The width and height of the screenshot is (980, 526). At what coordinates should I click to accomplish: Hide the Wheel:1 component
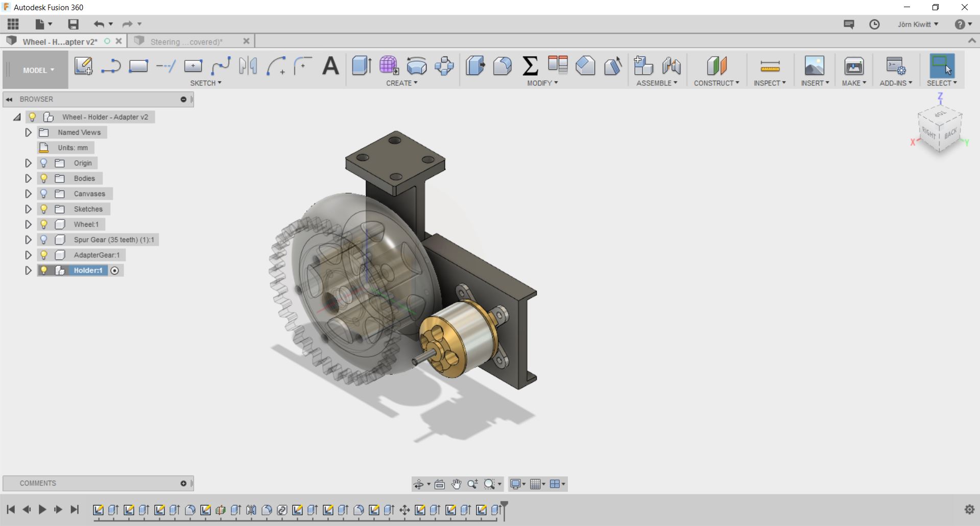click(44, 224)
